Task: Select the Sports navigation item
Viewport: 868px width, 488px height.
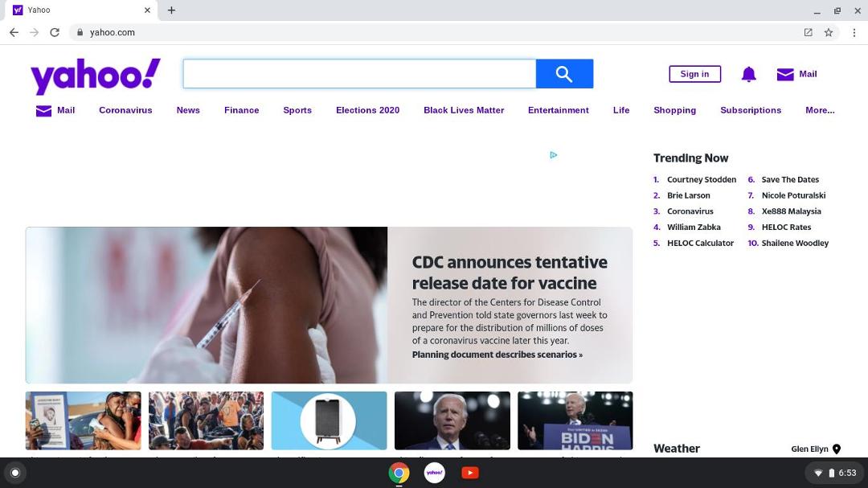Action: [x=297, y=110]
